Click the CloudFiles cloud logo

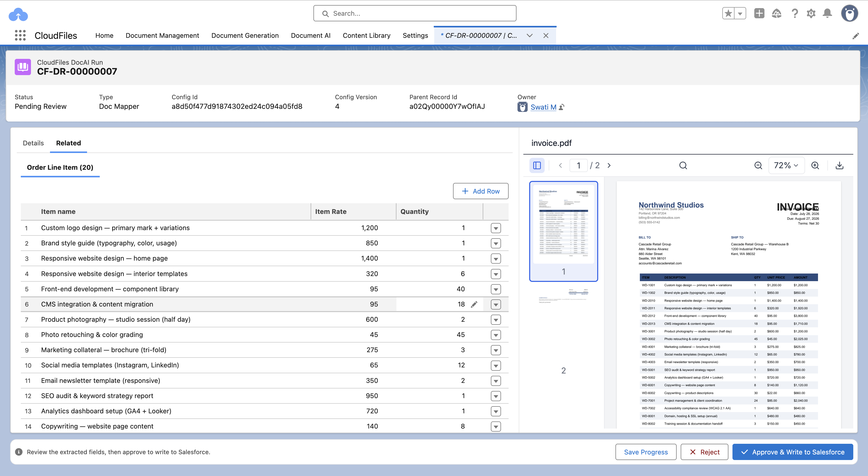[x=18, y=14]
